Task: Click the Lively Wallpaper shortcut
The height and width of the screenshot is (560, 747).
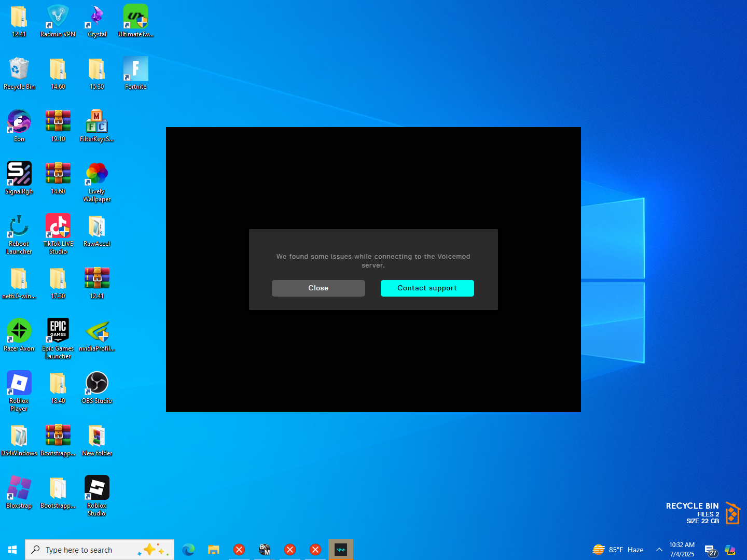Action: tap(97, 174)
